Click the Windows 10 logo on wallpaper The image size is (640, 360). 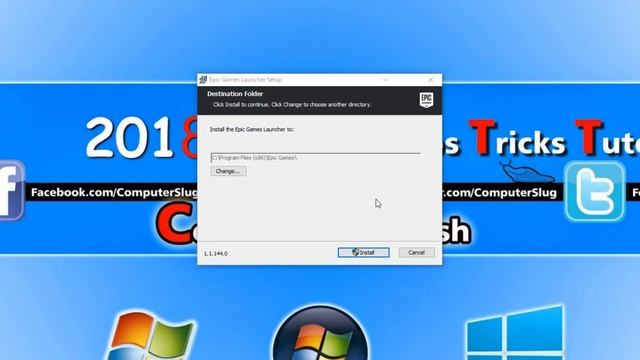click(x=515, y=333)
